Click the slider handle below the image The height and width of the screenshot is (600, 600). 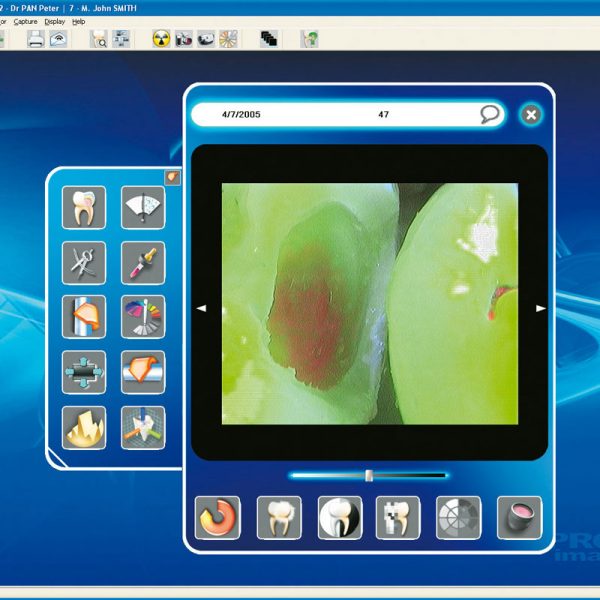click(x=369, y=476)
